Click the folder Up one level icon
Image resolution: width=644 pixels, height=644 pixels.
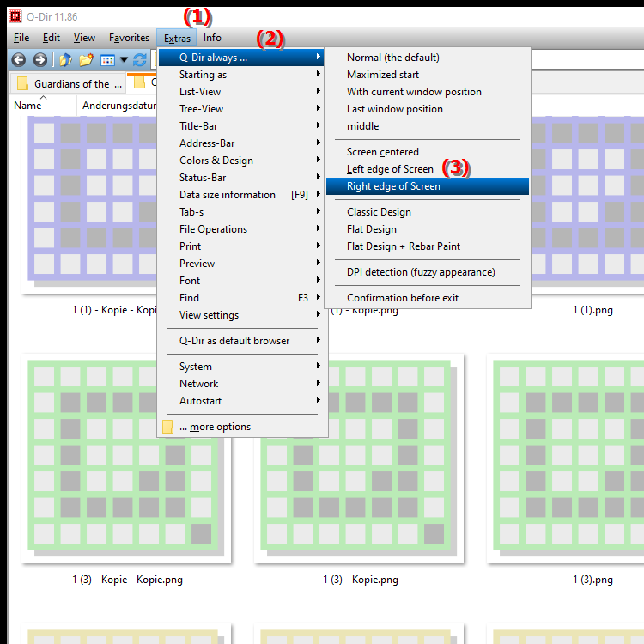65,60
